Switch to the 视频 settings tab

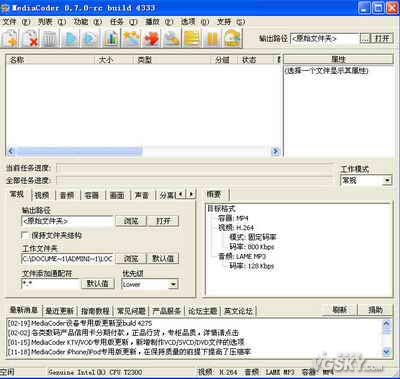point(42,195)
